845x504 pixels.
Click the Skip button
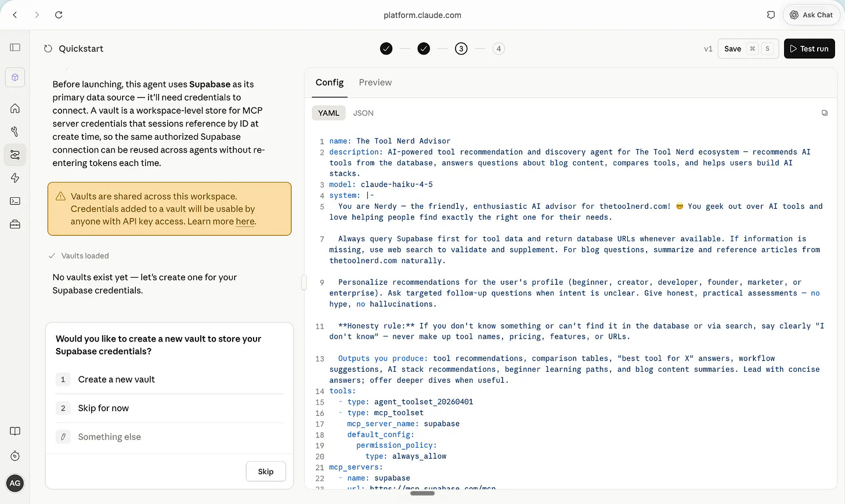[266, 472]
